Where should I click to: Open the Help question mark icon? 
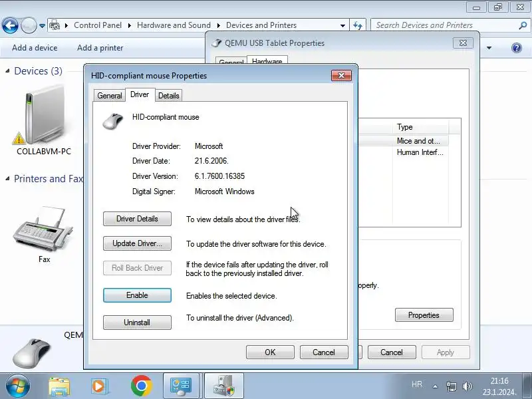point(517,48)
